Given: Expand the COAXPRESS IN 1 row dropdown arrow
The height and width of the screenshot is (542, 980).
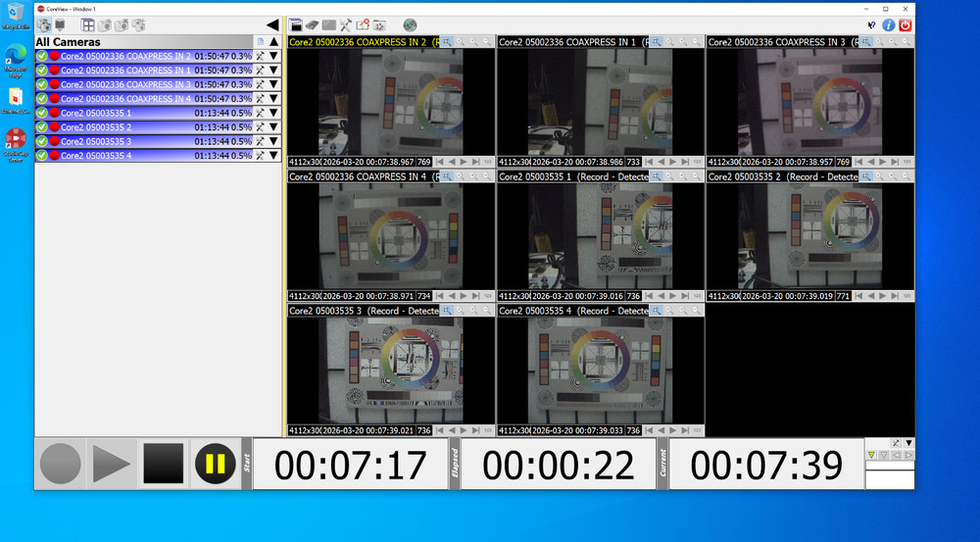Looking at the screenshot, I should pos(273,70).
